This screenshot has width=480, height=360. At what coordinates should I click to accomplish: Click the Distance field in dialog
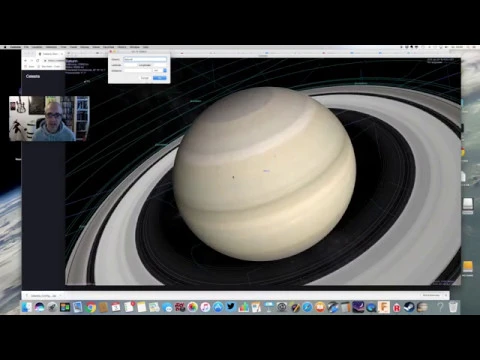[137, 70]
